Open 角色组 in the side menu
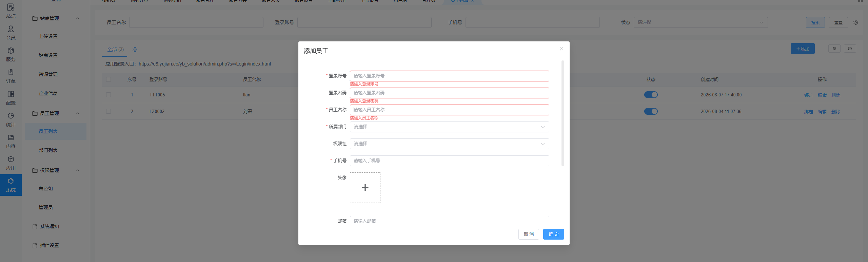This screenshot has height=262, width=868. [x=46, y=188]
